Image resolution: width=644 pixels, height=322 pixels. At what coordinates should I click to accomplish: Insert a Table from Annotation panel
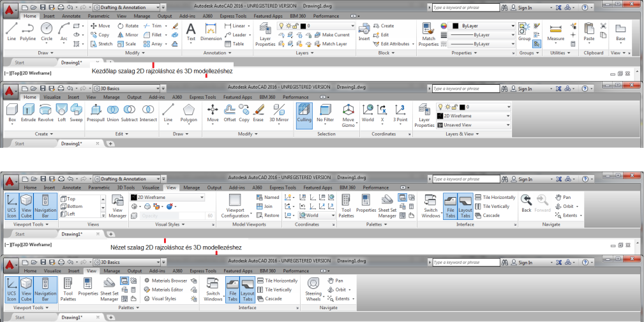(x=234, y=44)
